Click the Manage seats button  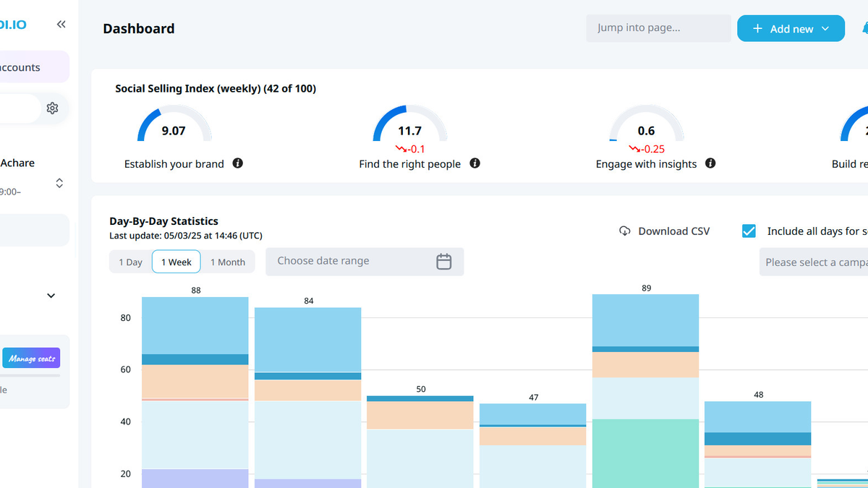click(33, 359)
